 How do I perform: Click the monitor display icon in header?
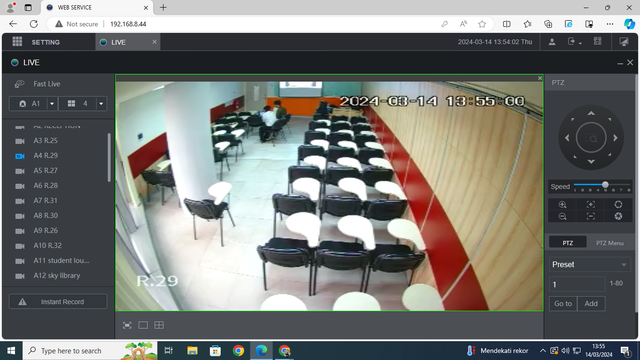(x=624, y=42)
